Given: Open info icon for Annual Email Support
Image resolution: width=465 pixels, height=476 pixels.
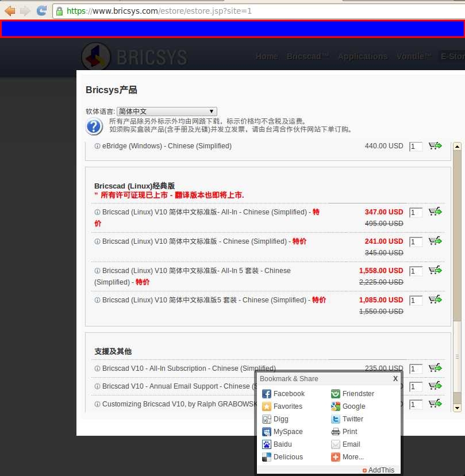Looking at the screenshot, I should pyautogui.click(x=97, y=386).
